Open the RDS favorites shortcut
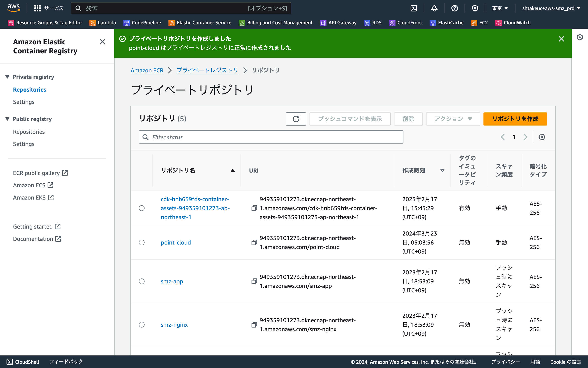Screen dimensions: 588x368 tap(373, 23)
